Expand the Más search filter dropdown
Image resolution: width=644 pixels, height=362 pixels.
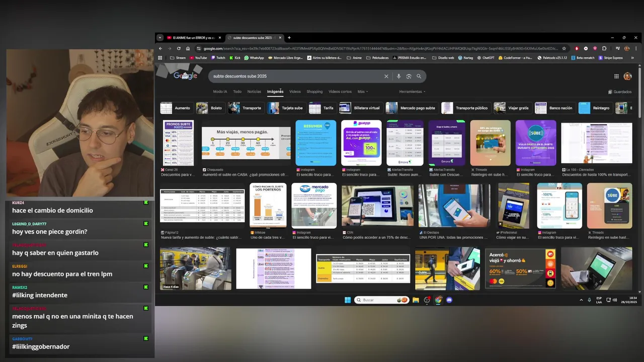(x=363, y=92)
